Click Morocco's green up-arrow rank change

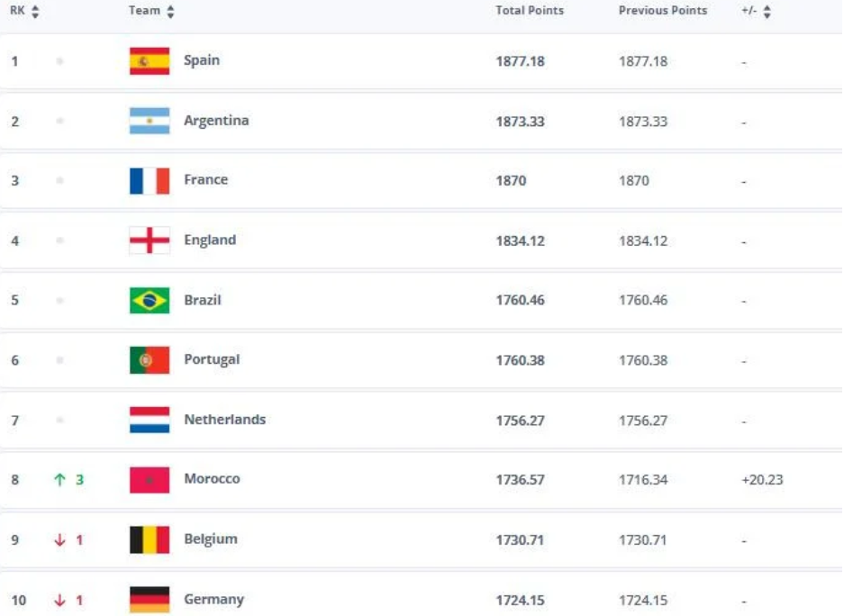(60, 480)
